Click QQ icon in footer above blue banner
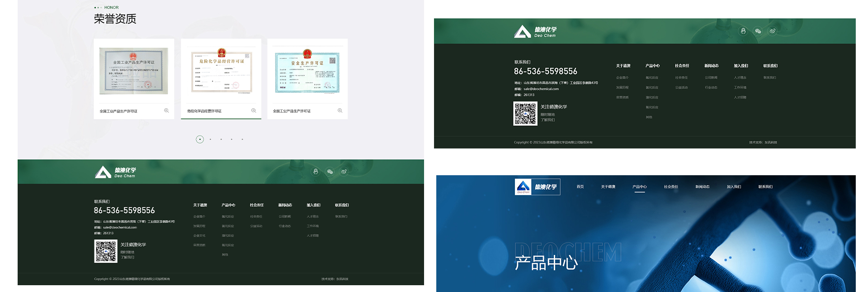 tap(743, 31)
